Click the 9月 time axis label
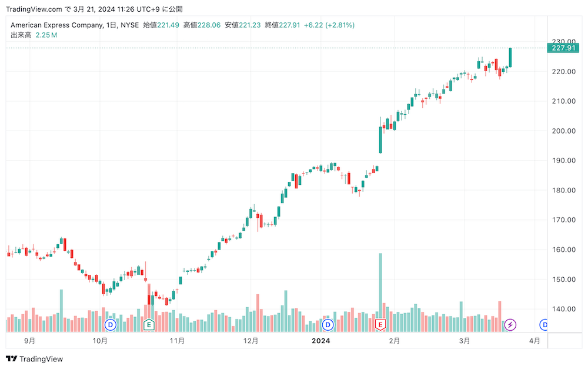 tap(29, 341)
